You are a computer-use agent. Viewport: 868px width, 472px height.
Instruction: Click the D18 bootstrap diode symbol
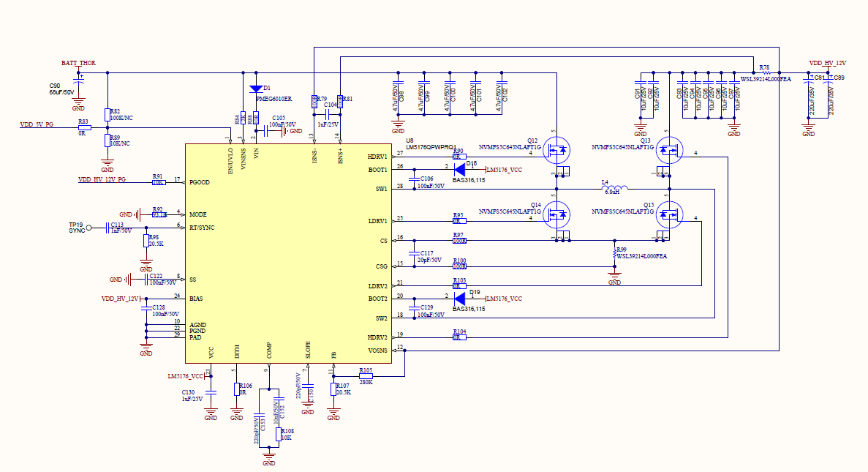(x=459, y=170)
